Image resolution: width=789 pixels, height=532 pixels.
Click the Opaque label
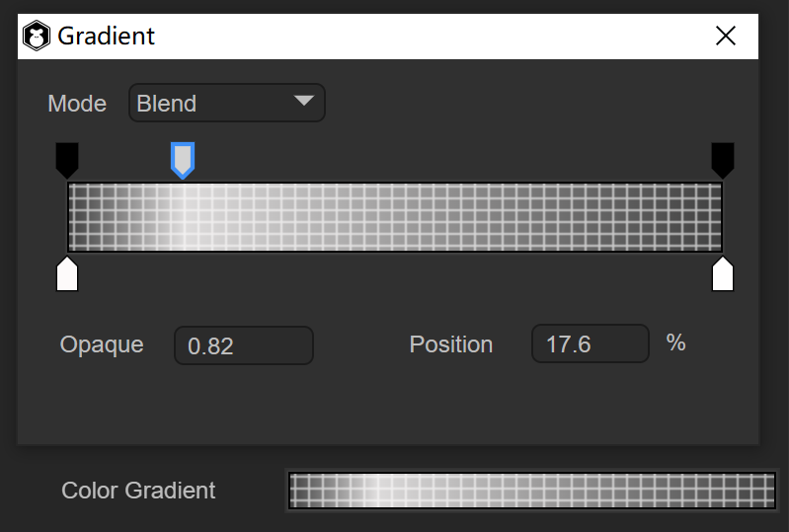102,344
